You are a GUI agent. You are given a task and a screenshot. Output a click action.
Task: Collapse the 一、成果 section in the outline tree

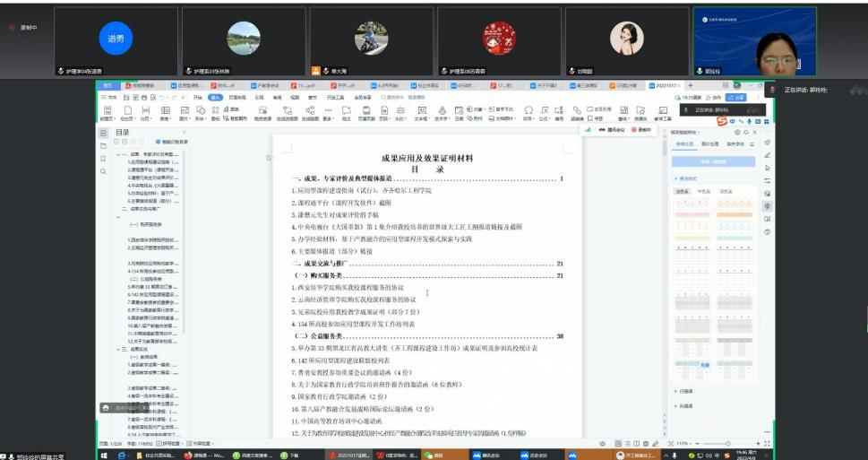tap(117, 155)
